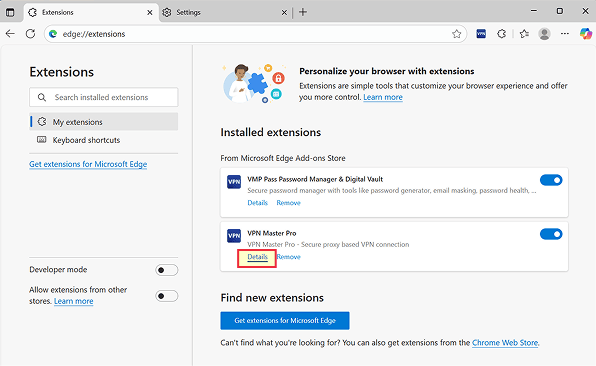The image size is (596, 366).
Task: Click the VPN Master Pro title text
Action: [272, 233]
